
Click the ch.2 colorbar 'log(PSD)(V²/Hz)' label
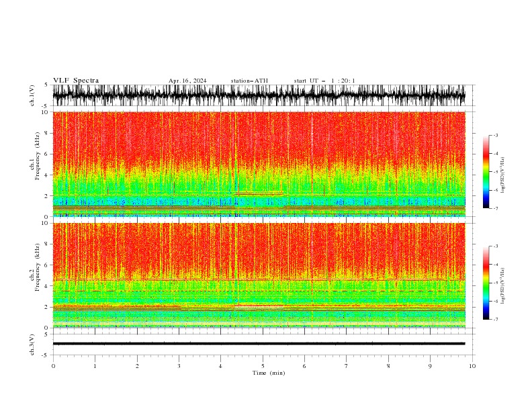[x=503, y=285]
